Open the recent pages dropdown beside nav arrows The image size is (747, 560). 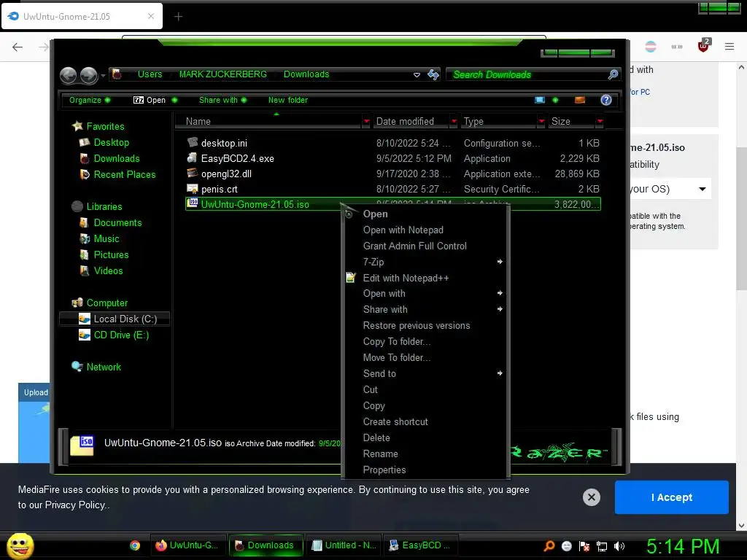[x=103, y=75]
